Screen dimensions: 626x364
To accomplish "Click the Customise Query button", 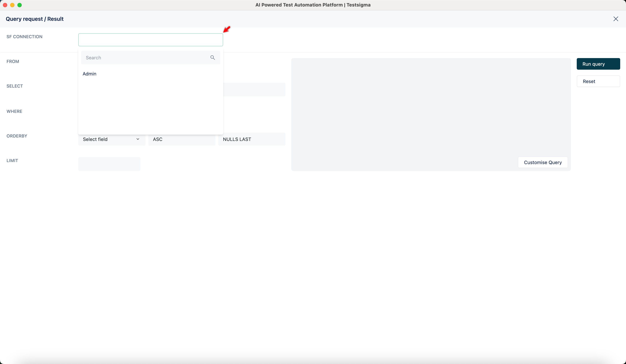I will pyautogui.click(x=542, y=162).
